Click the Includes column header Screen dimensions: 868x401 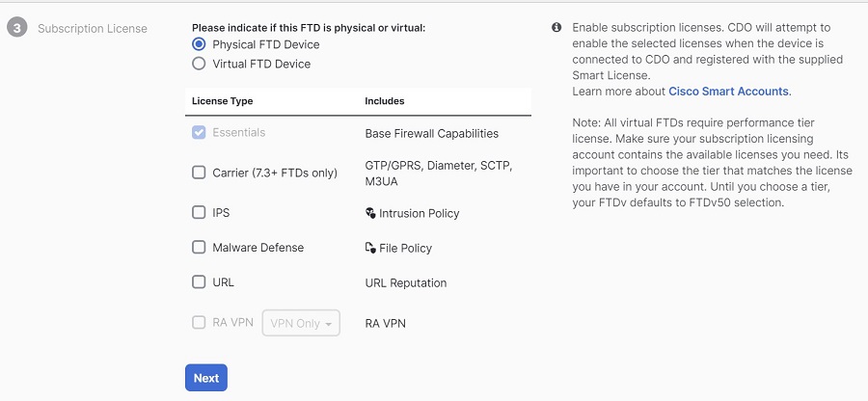[385, 101]
